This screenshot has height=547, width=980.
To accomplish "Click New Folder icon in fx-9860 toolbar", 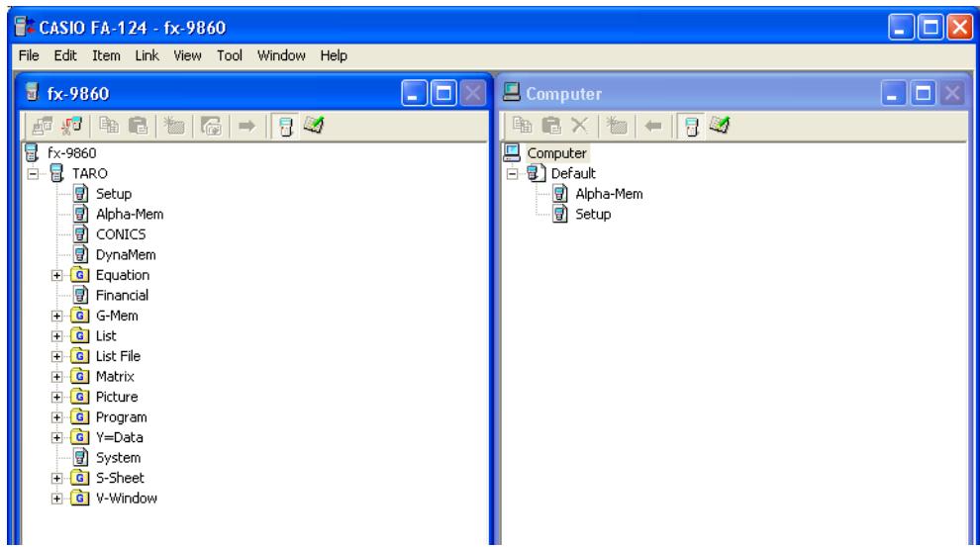I will pyautogui.click(x=174, y=127).
